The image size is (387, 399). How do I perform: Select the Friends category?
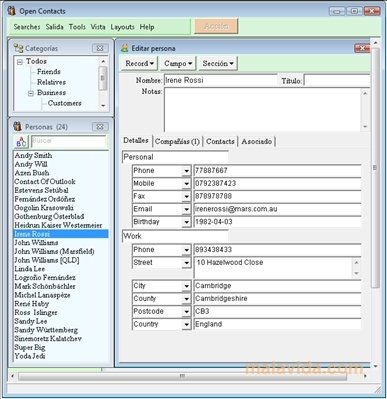coord(49,72)
